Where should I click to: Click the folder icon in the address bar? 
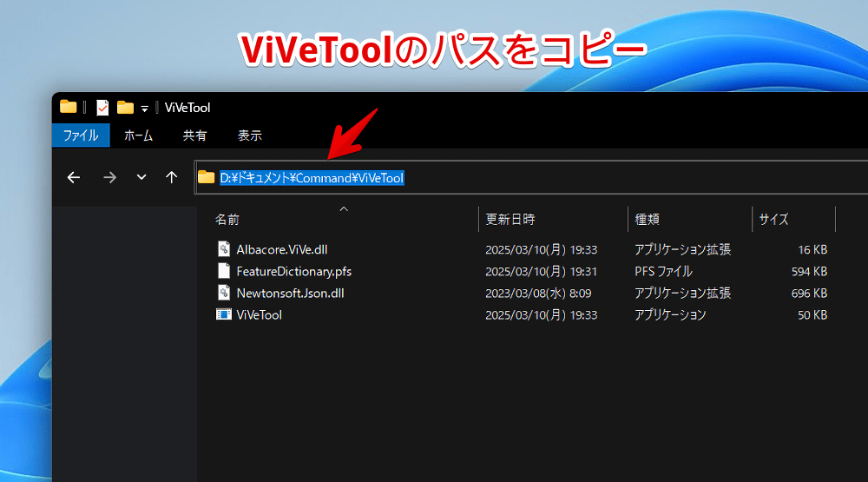(x=207, y=177)
